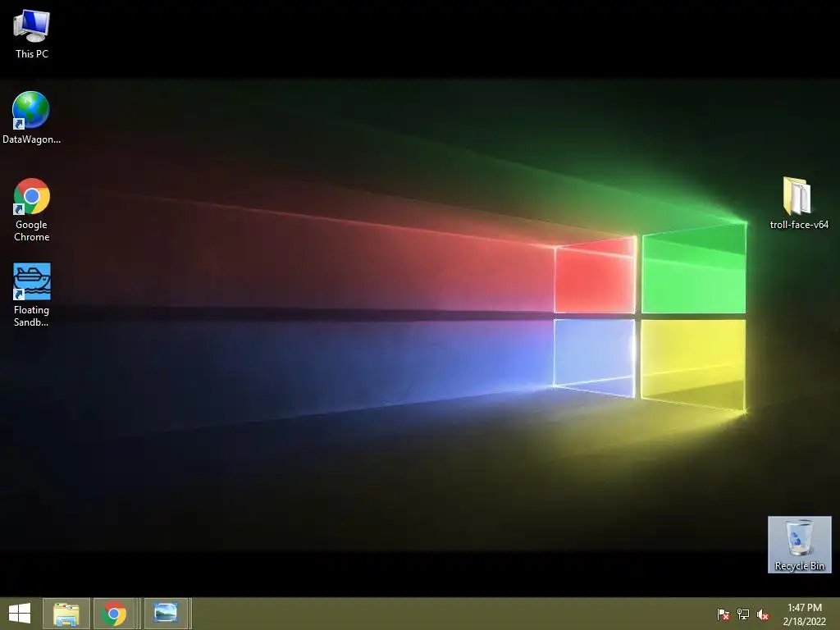Viewport: 840px width, 630px height.
Task: Select the Google Chrome desktop shortcut
Action: tap(32, 196)
